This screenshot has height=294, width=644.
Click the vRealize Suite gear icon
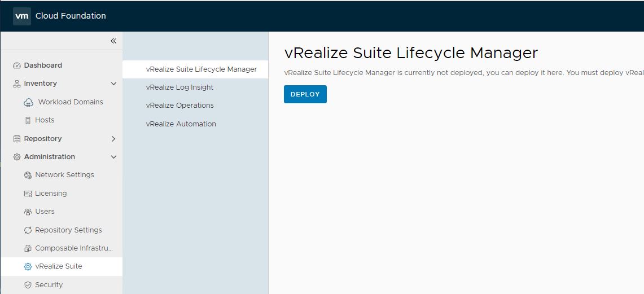[28, 266]
